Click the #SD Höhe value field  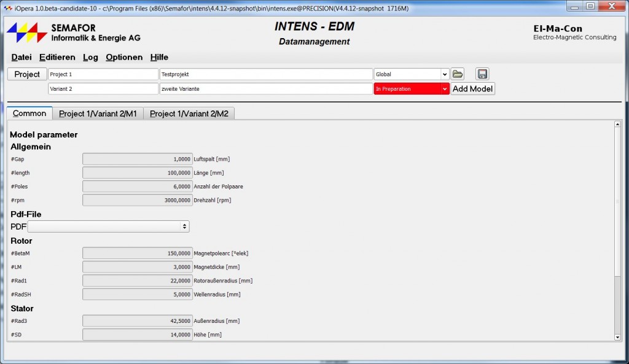[138, 335]
